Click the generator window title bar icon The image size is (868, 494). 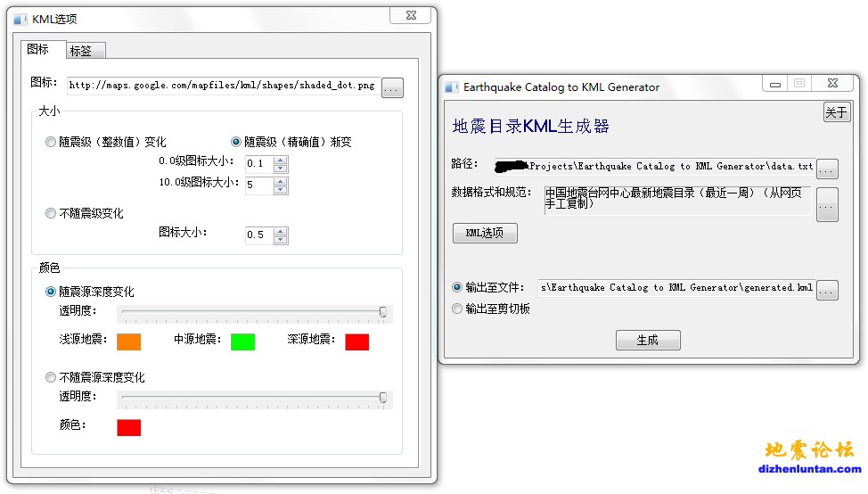point(452,87)
